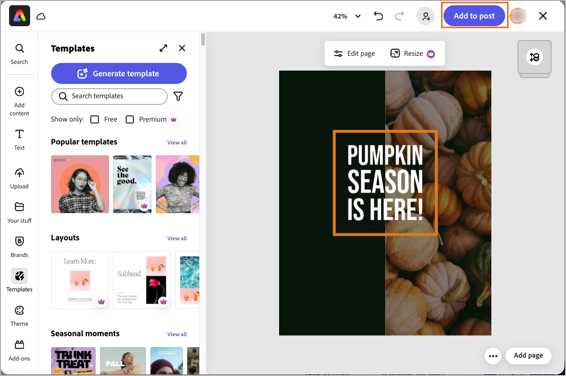This screenshot has height=376, width=566.
Task: Click the Generate template button
Action: pos(119,74)
